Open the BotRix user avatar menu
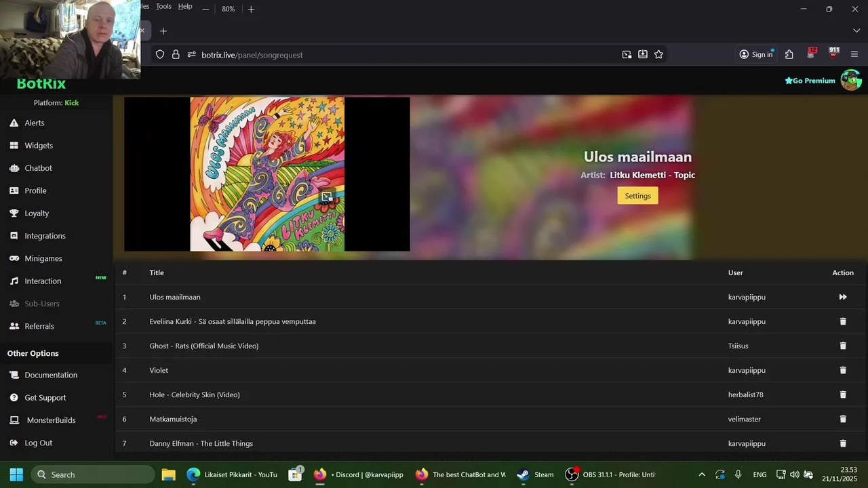Image resolution: width=868 pixels, height=488 pixels. (x=851, y=80)
